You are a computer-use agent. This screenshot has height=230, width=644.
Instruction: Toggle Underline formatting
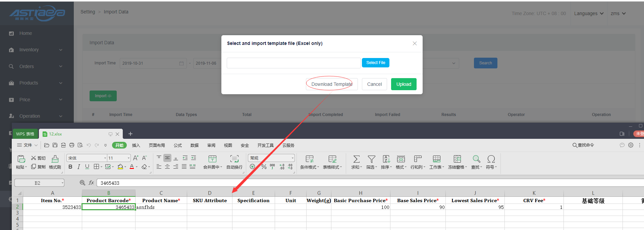pos(87,167)
